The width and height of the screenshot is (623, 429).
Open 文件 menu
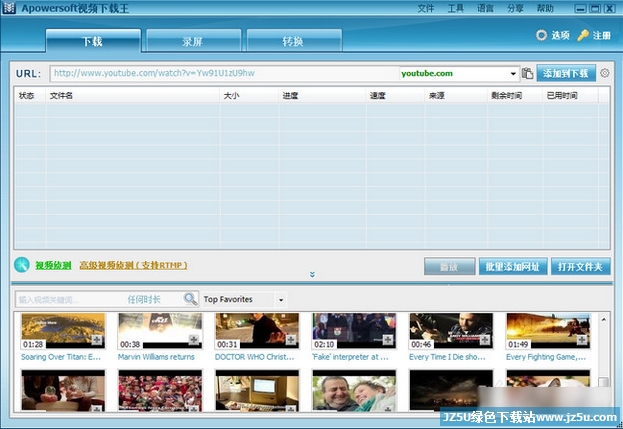coord(426,8)
